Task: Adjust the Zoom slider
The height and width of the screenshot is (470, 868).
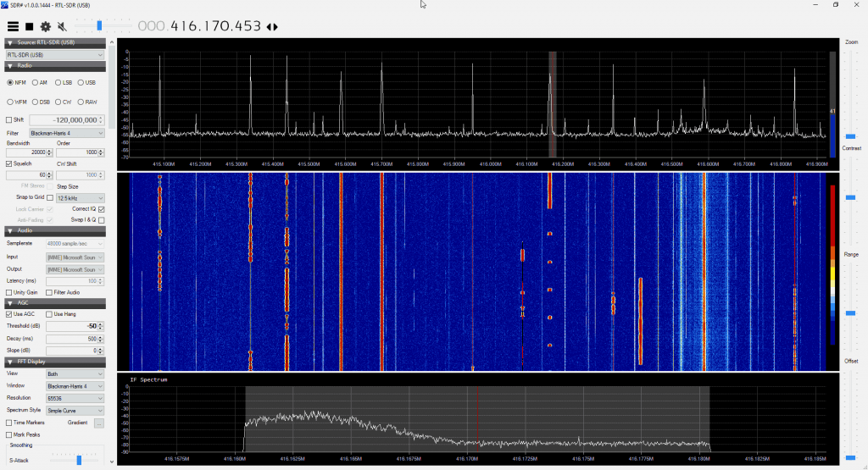Action: point(850,135)
